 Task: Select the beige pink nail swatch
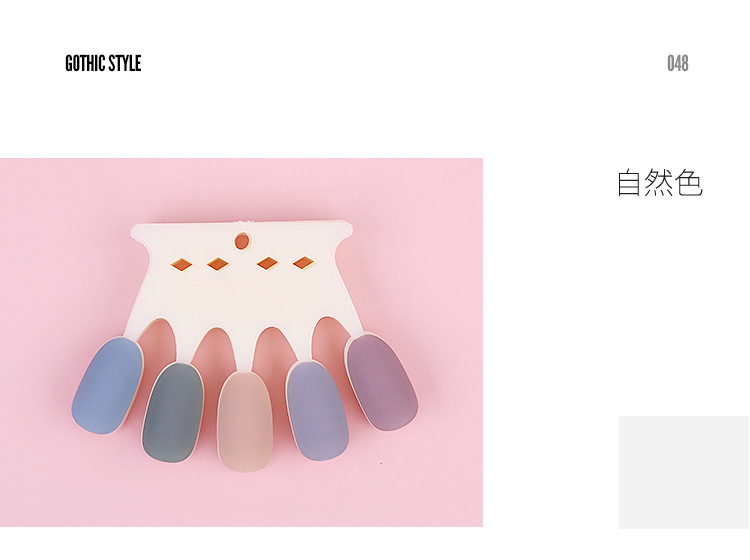pyautogui.click(x=245, y=421)
